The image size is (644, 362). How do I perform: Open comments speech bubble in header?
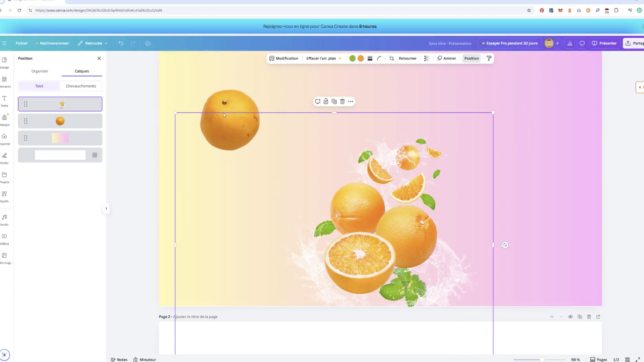[582, 43]
